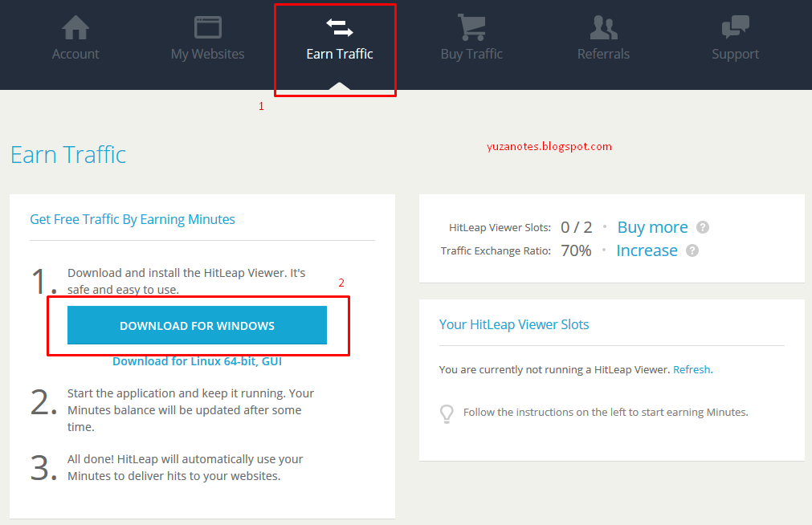Click the Download for Windows button
812x525 pixels.
tap(197, 325)
